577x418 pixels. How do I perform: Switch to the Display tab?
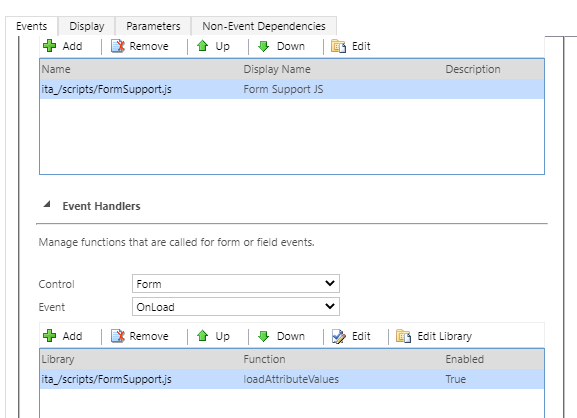[x=87, y=26]
